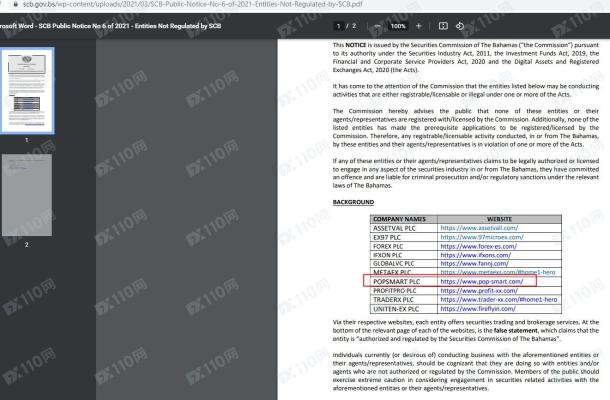Screen dimensions: 610x400
Task: Click the UNITEN-EX PLC table cell
Action: coord(404,309)
